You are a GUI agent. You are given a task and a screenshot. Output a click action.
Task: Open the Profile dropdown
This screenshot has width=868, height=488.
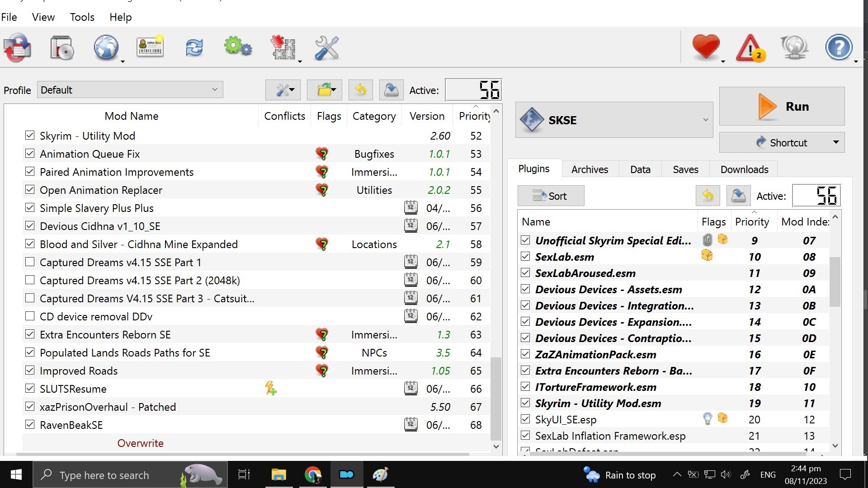pos(130,90)
